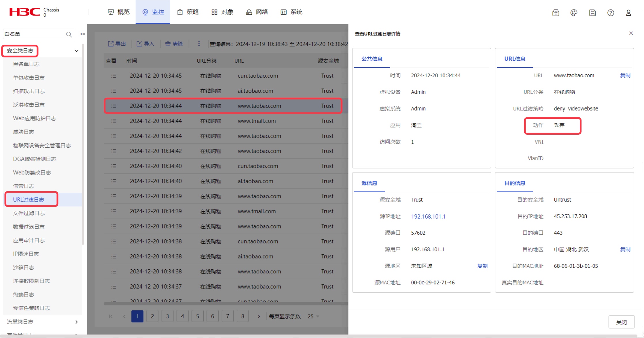The height and width of the screenshot is (338, 644).
Task: View details icon for www.taobao.com 10:34:37
Action: pyautogui.click(x=114, y=287)
